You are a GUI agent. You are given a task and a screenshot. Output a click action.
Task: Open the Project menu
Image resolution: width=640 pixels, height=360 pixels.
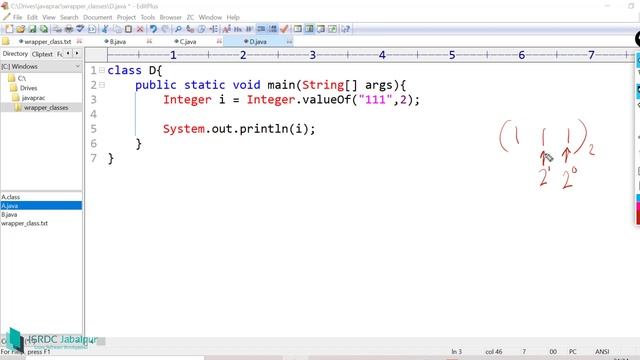coord(126,17)
